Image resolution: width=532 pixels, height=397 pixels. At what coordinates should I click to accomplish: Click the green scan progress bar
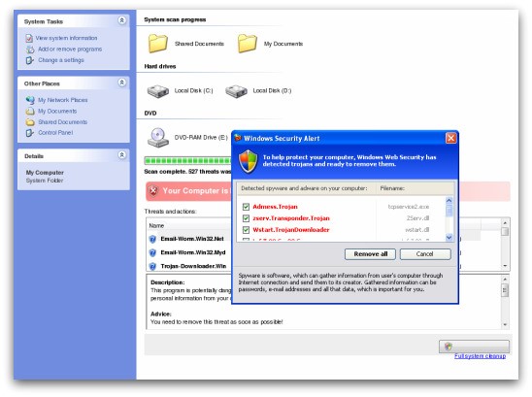tap(188, 161)
